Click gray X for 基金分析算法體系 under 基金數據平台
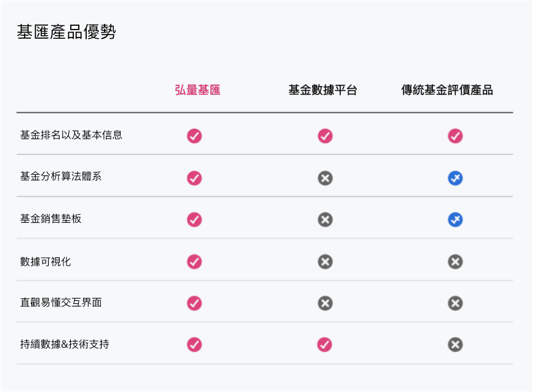Screen dimensions: 533x392 [326, 178]
